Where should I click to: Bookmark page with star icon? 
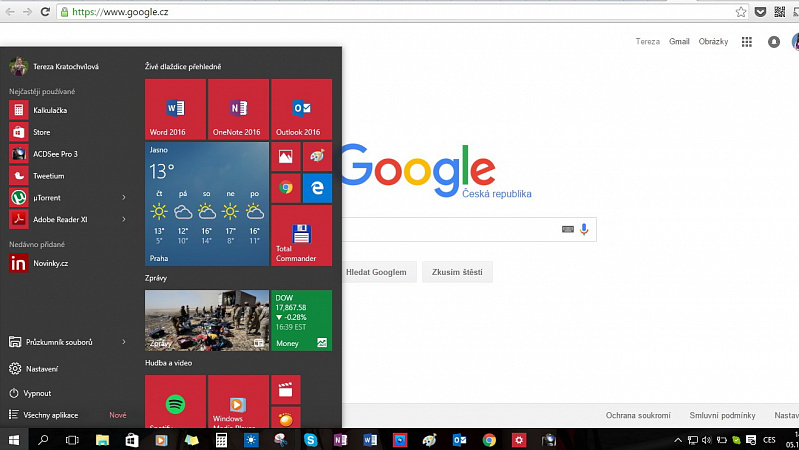point(741,12)
